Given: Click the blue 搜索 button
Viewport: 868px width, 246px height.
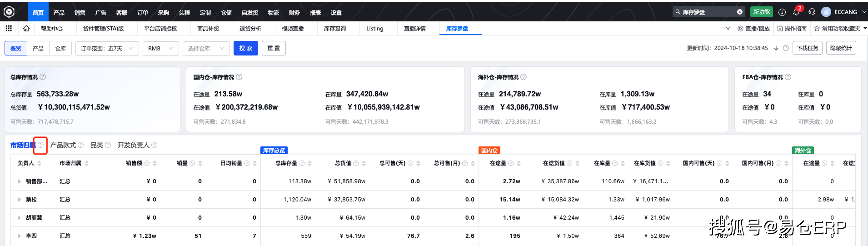Looking at the screenshot, I should tap(245, 48).
